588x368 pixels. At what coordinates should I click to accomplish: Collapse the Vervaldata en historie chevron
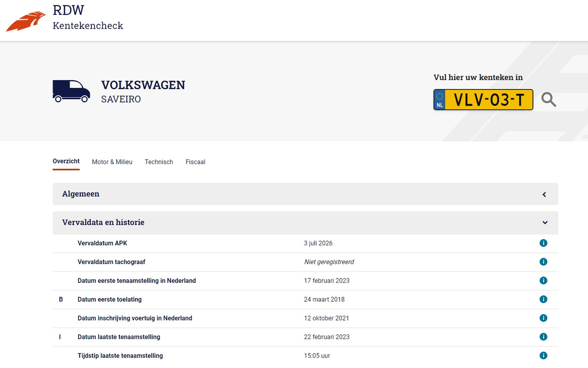click(545, 223)
